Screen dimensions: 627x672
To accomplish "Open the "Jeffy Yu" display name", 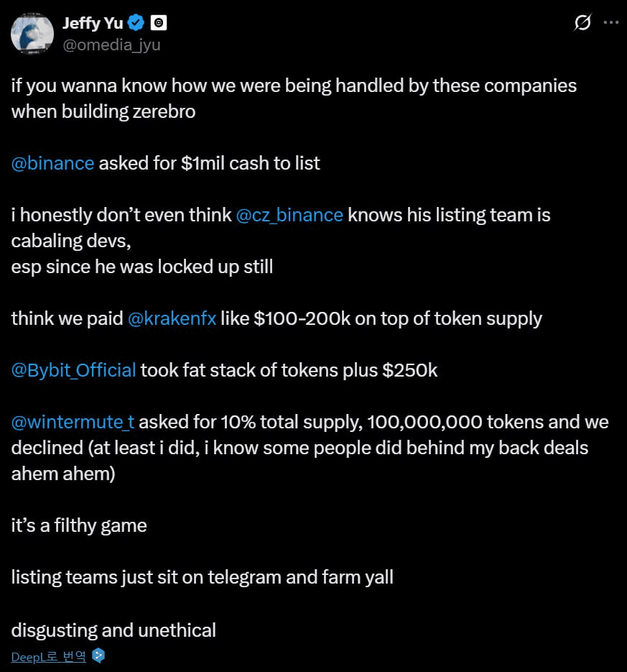I will 93,23.
